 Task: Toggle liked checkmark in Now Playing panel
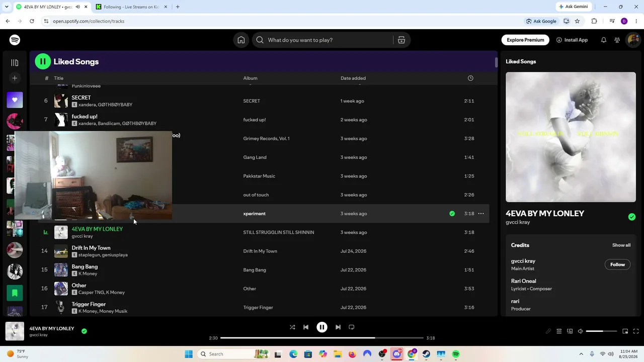click(x=632, y=217)
